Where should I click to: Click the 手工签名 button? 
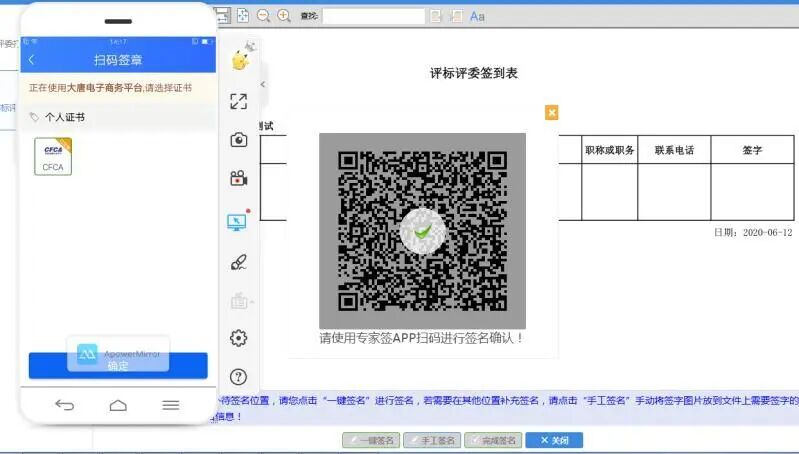click(432, 440)
